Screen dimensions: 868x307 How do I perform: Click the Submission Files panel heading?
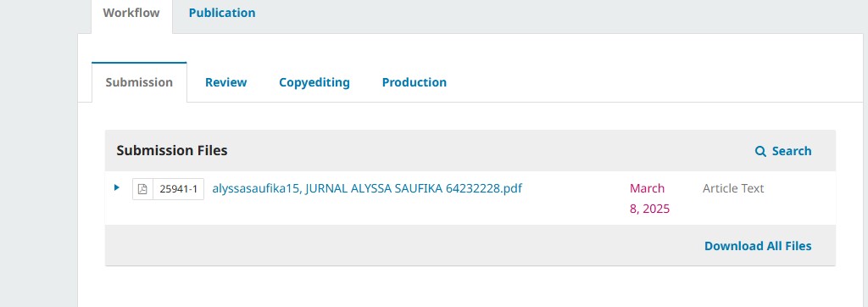(171, 151)
